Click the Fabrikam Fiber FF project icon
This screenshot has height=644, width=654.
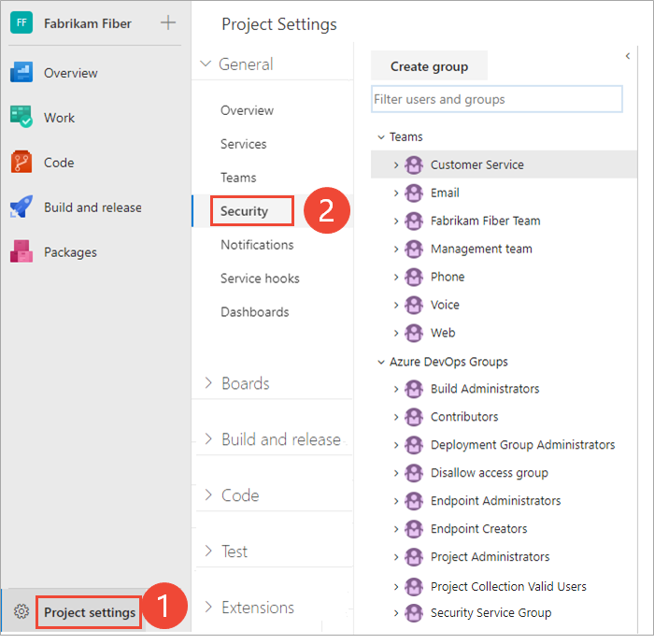(x=21, y=22)
